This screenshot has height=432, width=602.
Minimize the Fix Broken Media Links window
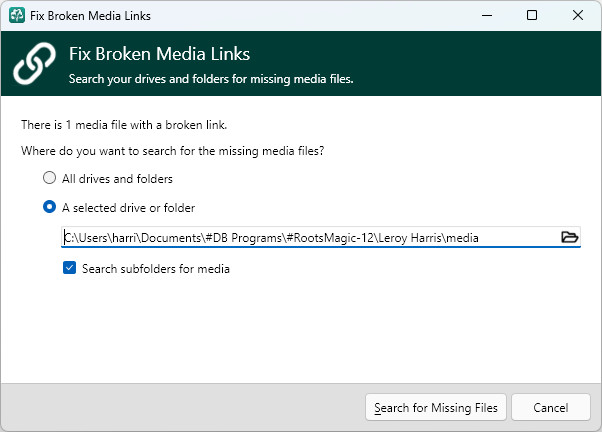pyautogui.click(x=487, y=15)
